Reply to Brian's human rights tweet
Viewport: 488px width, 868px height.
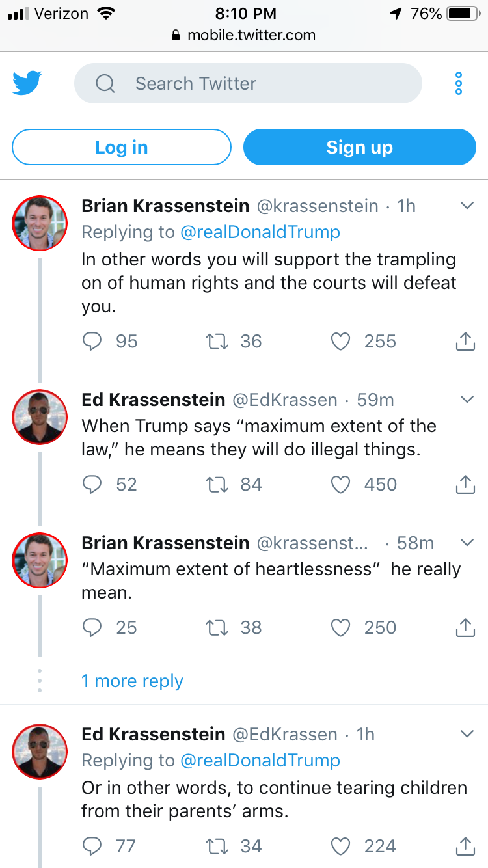click(x=94, y=342)
